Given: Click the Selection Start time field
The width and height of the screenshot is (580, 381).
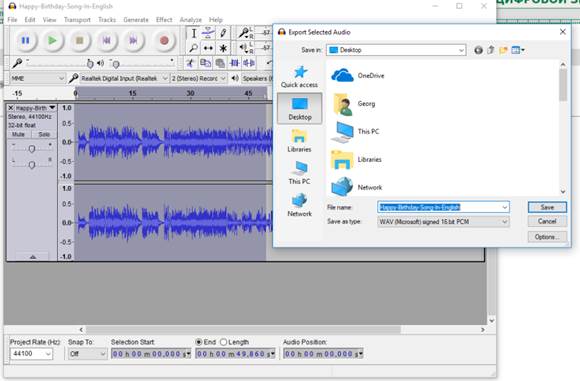Looking at the screenshot, I should (x=151, y=354).
